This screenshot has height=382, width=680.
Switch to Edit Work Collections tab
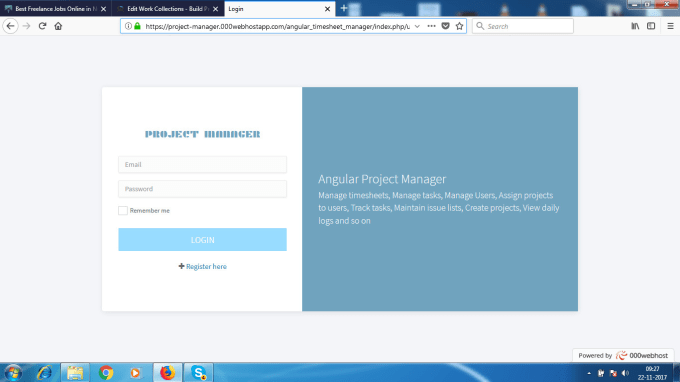pyautogui.click(x=168, y=9)
